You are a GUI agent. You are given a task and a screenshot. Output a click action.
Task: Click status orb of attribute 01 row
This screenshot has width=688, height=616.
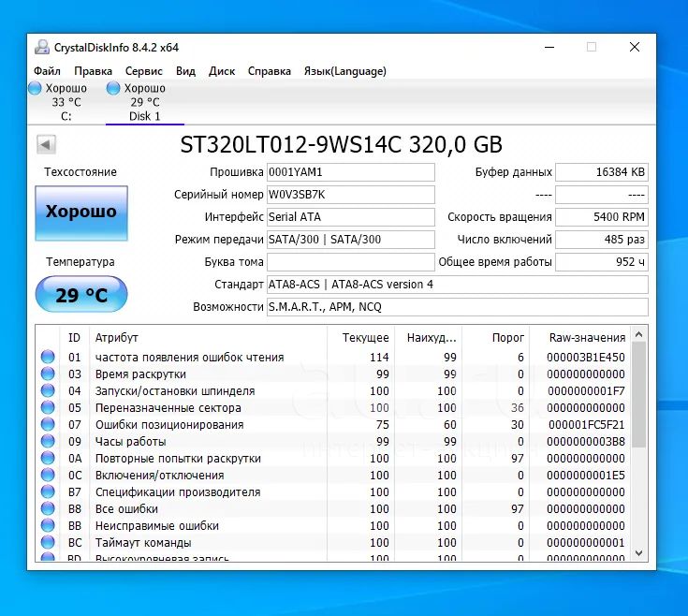point(48,357)
